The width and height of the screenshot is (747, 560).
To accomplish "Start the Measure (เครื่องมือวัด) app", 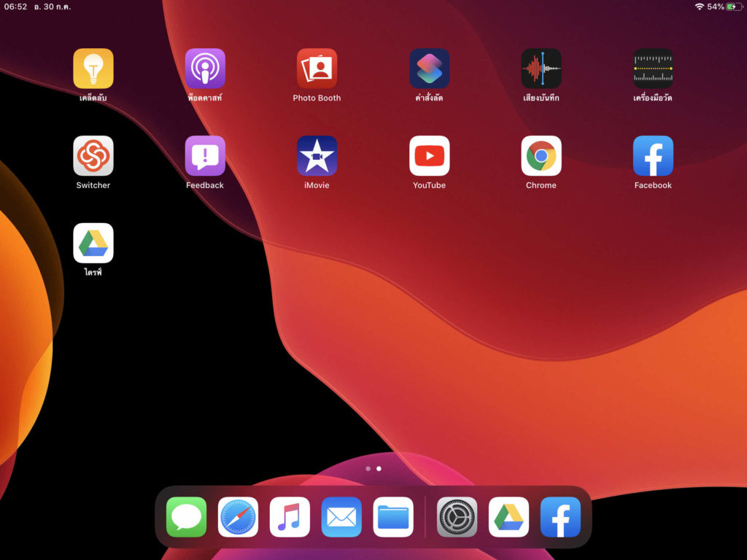I will [x=653, y=68].
